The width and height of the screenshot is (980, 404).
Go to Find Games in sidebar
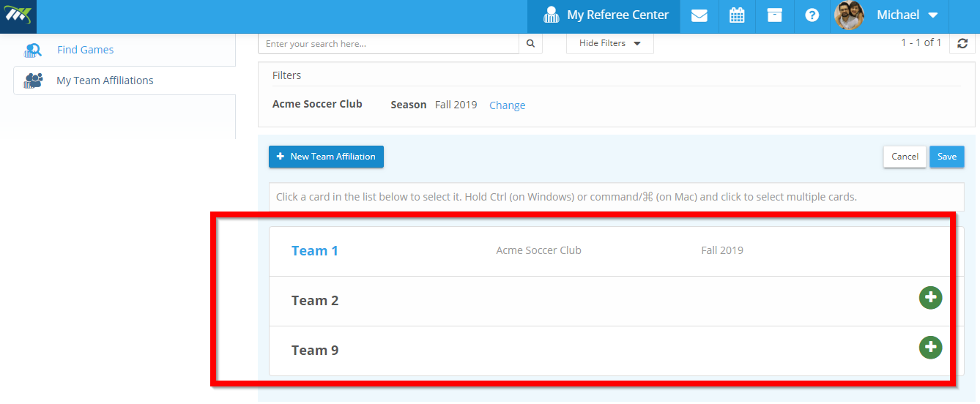tap(85, 50)
